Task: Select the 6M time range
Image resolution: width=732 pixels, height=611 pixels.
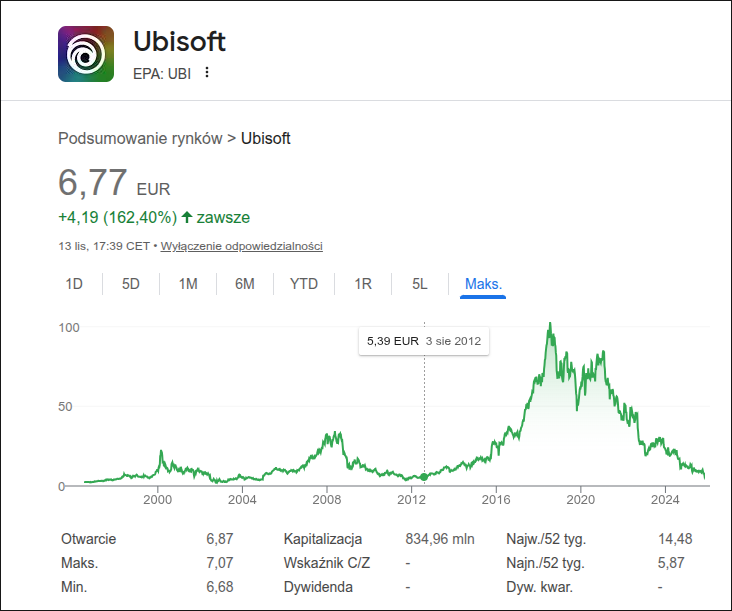Action: tap(245, 284)
